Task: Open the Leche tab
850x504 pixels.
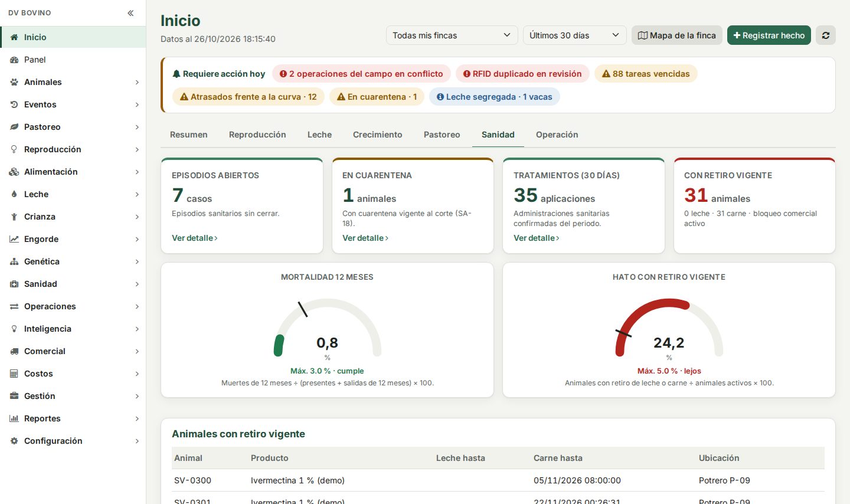Action: (319, 135)
